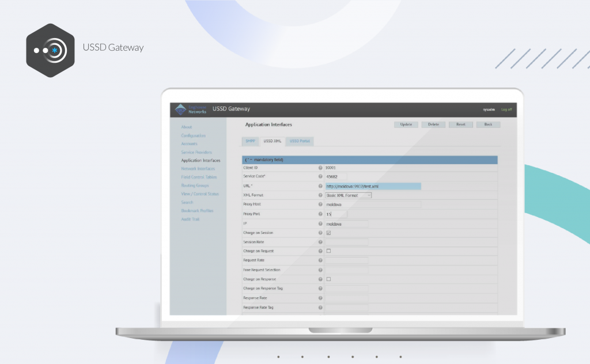The image size is (590, 364).
Task: Click the Log off link
Action: (506, 110)
